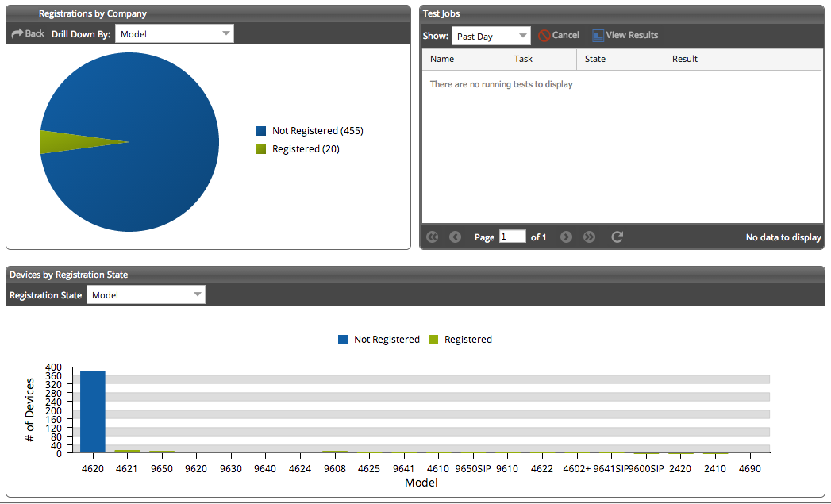Go to previous page of test jobs
This screenshot has width=831, height=504.
(x=455, y=237)
